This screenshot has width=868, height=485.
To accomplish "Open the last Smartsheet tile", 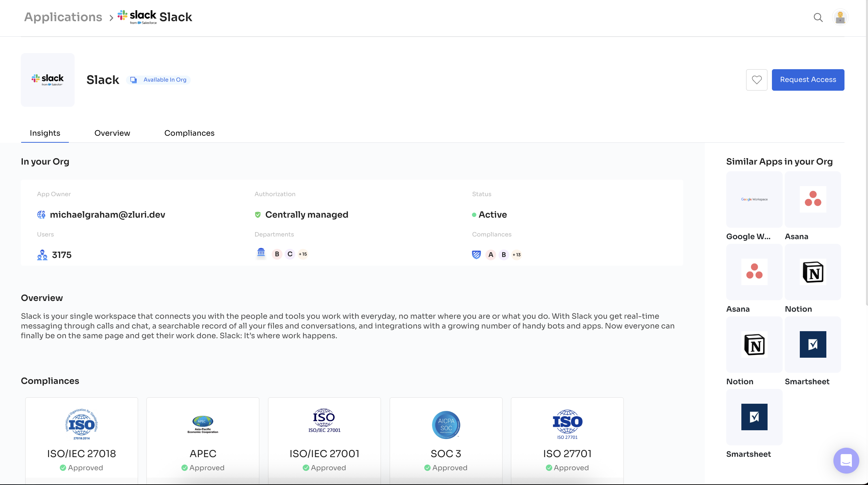I will (x=754, y=417).
